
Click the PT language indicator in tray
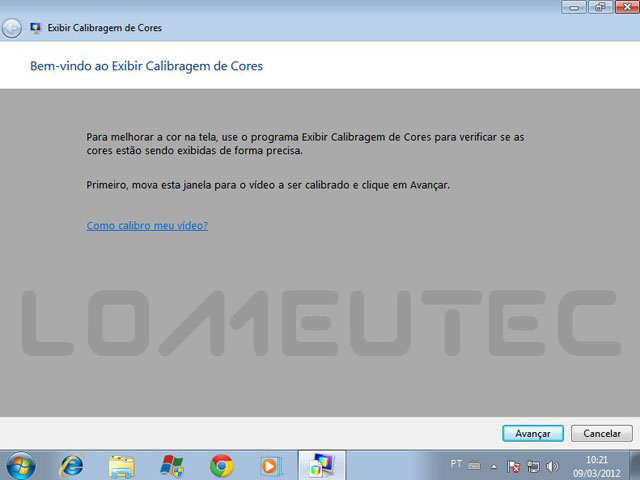coord(456,464)
